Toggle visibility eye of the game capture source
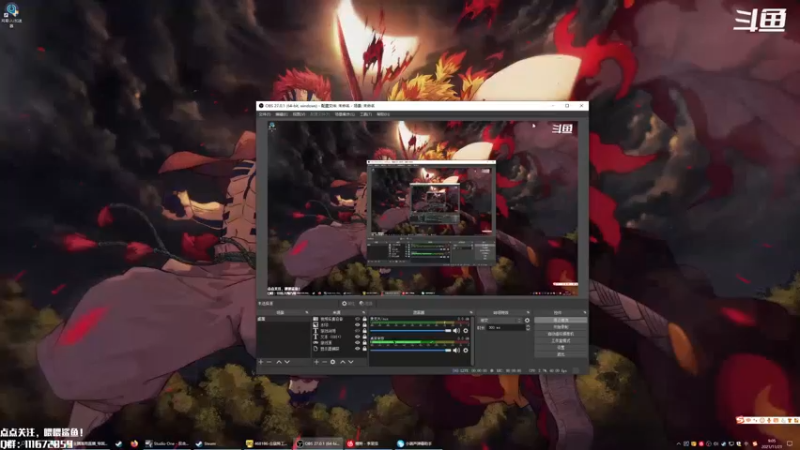Image resolution: width=800 pixels, height=450 pixels. [357, 343]
